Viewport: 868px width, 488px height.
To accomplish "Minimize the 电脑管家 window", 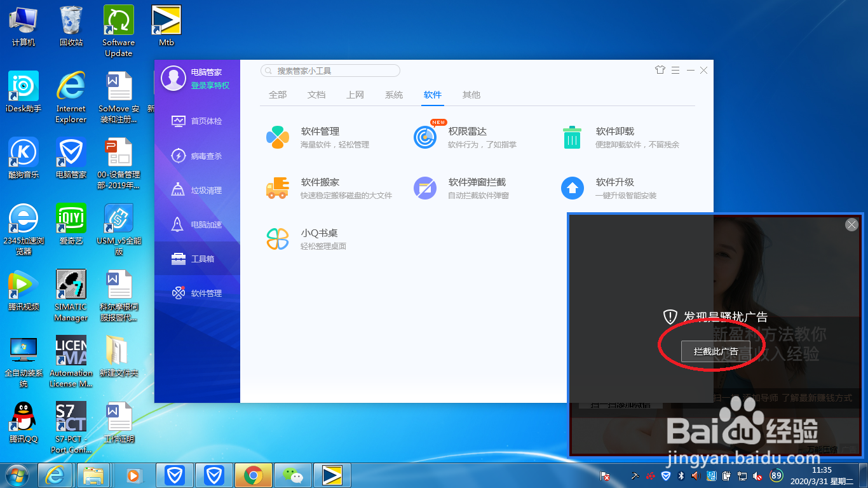I will [690, 71].
